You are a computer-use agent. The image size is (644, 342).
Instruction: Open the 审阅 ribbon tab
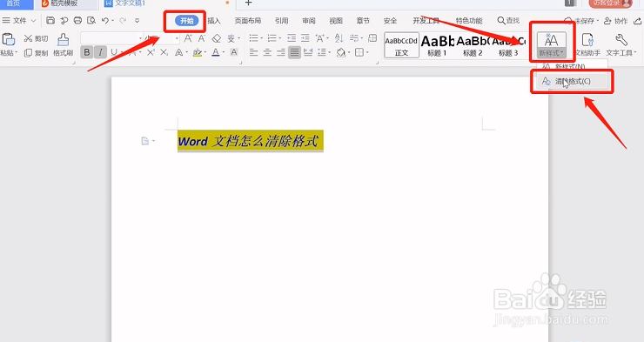pyautogui.click(x=309, y=21)
